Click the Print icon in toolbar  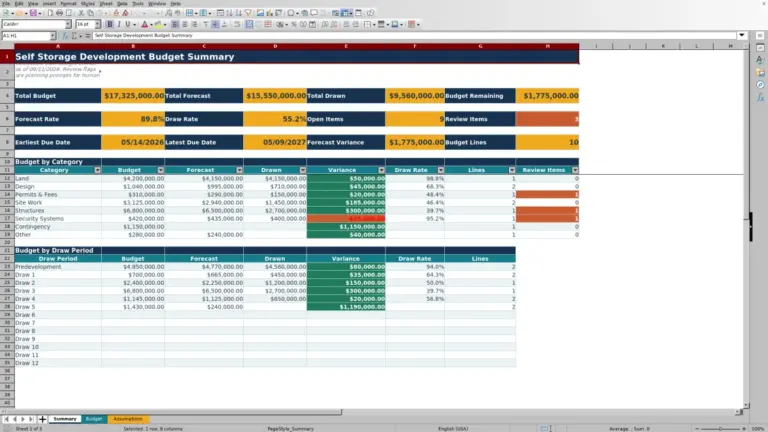pos(59,13)
